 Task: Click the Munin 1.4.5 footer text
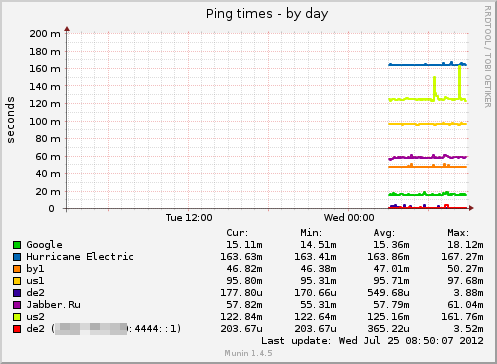point(248,353)
